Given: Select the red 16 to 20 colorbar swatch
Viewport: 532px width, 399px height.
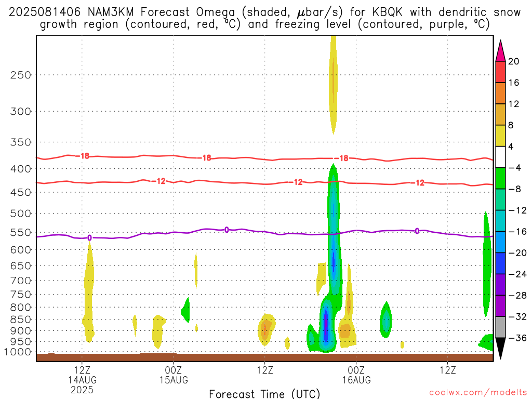Looking at the screenshot, I should 500,72.
